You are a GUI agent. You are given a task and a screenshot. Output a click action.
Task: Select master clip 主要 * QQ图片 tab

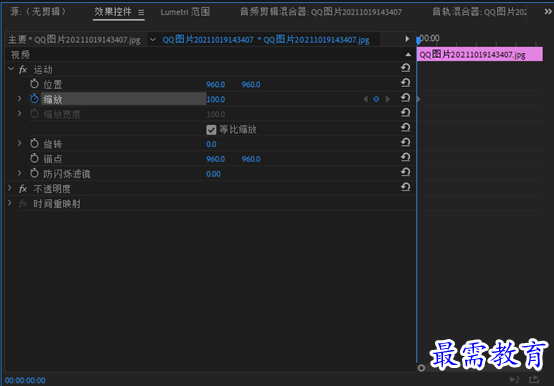coord(74,40)
